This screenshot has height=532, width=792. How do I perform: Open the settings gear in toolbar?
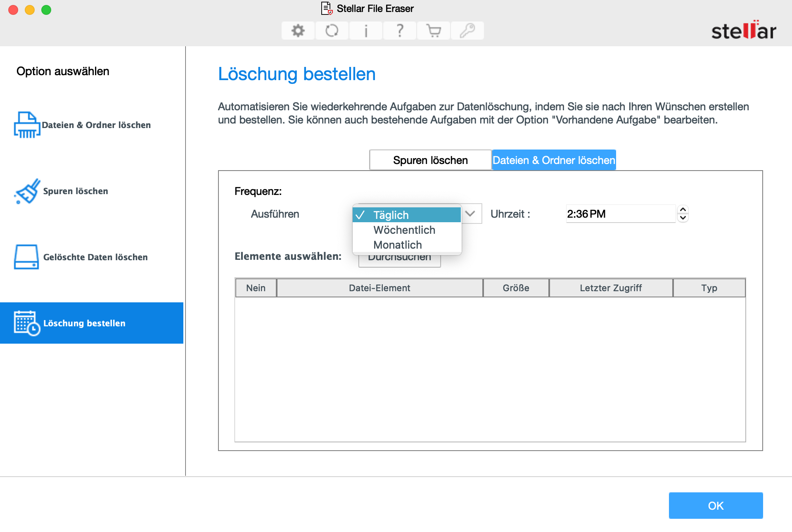[x=298, y=31]
